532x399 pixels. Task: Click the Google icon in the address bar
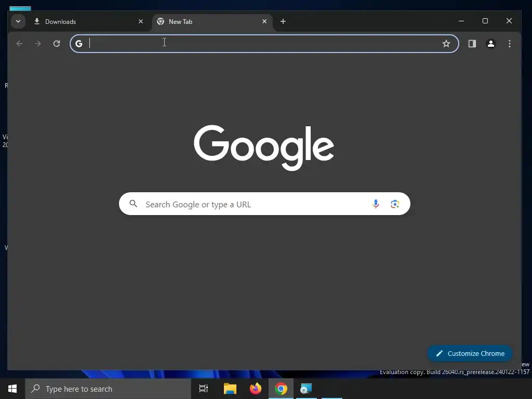pyautogui.click(x=79, y=44)
